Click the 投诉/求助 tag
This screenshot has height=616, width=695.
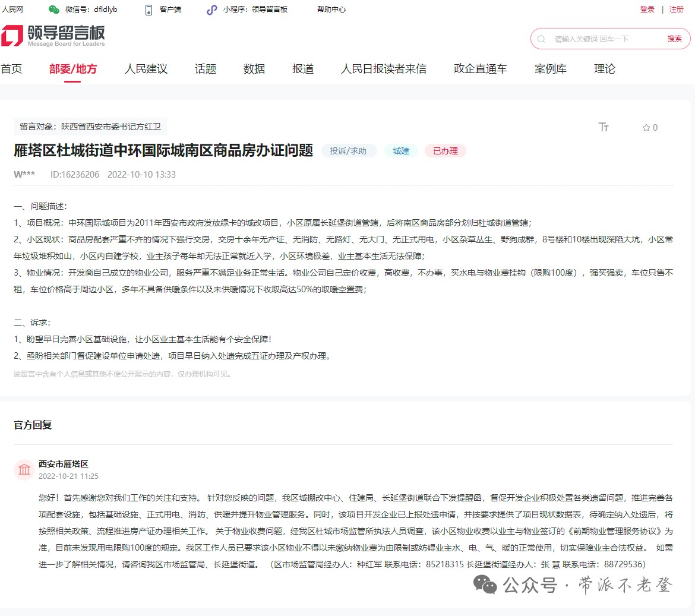pos(348,151)
